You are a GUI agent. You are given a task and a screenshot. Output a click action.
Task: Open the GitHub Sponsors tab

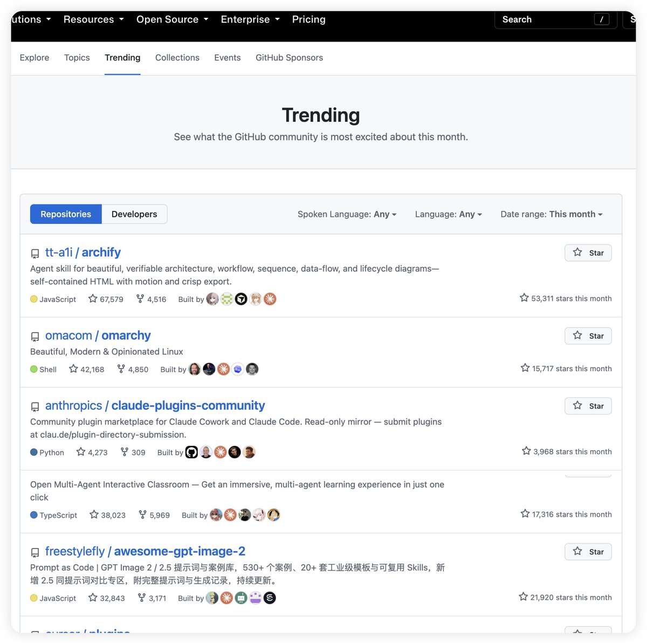[290, 58]
